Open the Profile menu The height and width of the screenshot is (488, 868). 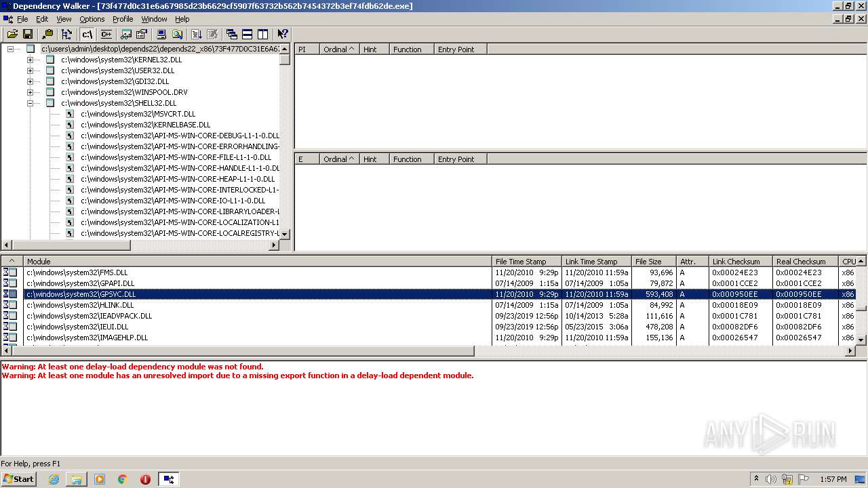pyautogui.click(x=123, y=19)
